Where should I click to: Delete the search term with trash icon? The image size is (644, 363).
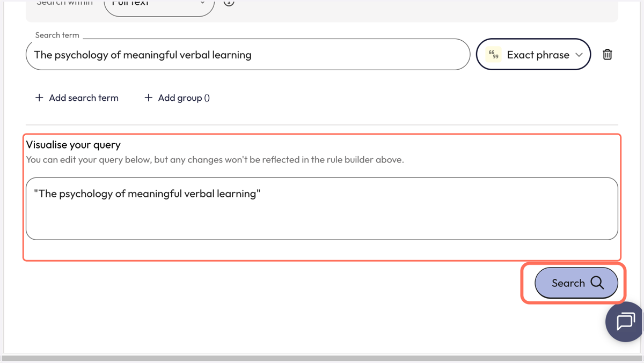pos(607,54)
